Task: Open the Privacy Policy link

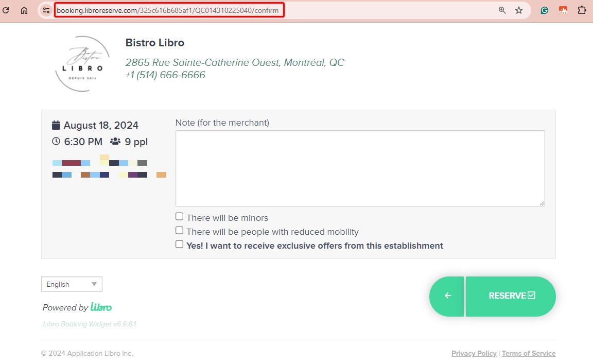Action: tap(474, 353)
